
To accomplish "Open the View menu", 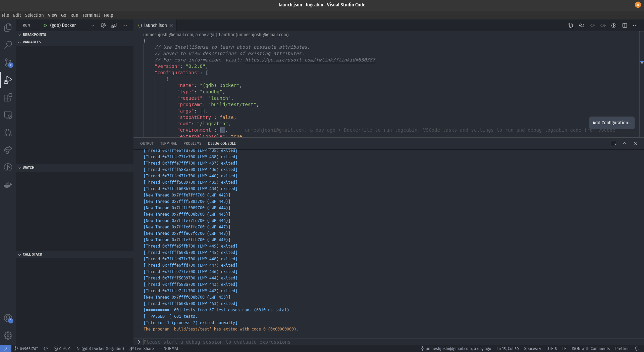I will point(52,15).
